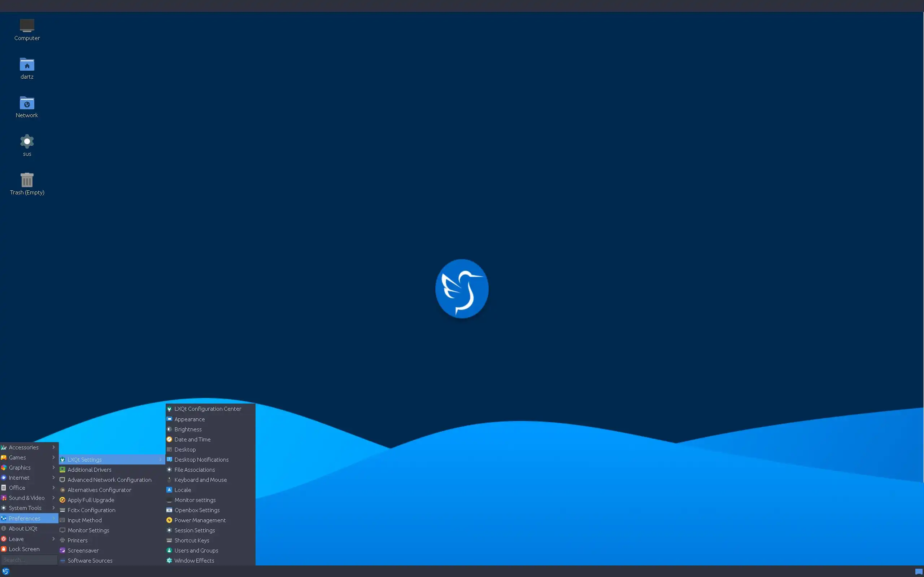The height and width of the screenshot is (577, 924).
Task: Open the dartz home folder icon
Action: coord(27,65)
